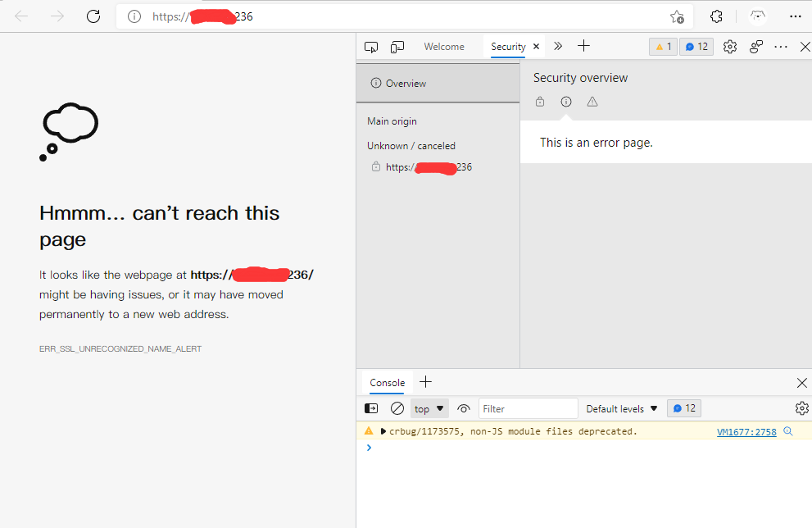Switch to the Welcome tab
The image size is (812, 528).
point(444,47)
